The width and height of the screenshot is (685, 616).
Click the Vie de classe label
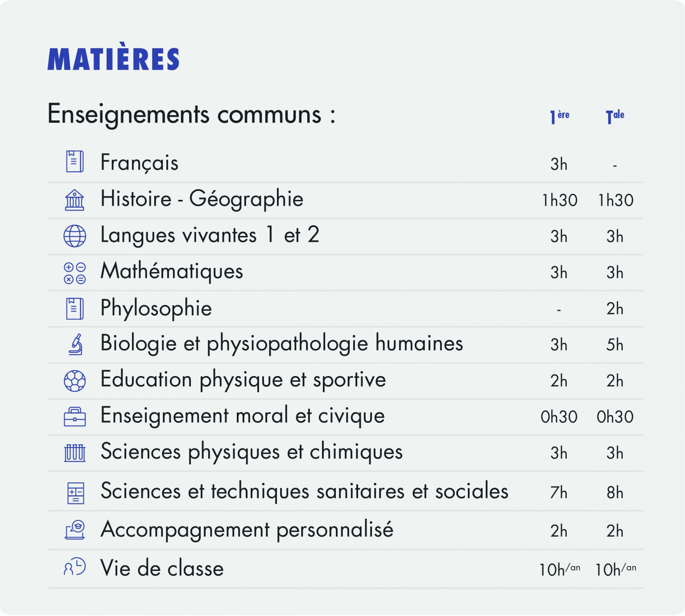(x=162, y=568)
